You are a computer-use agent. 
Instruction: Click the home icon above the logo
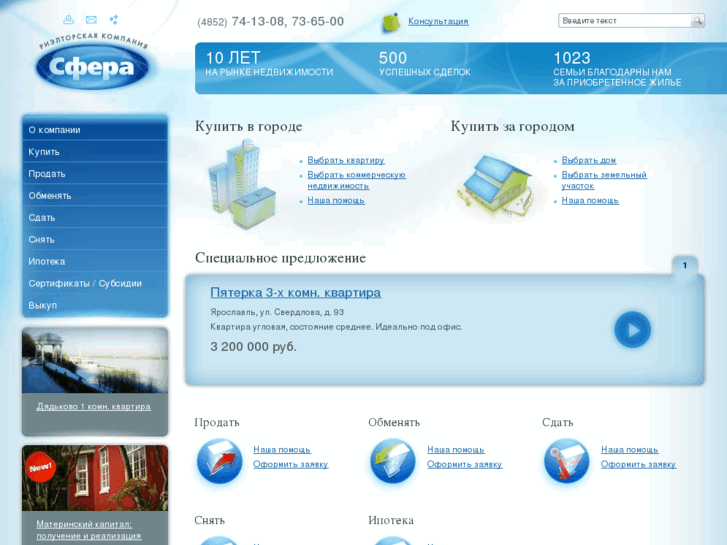tap(68, 20)
